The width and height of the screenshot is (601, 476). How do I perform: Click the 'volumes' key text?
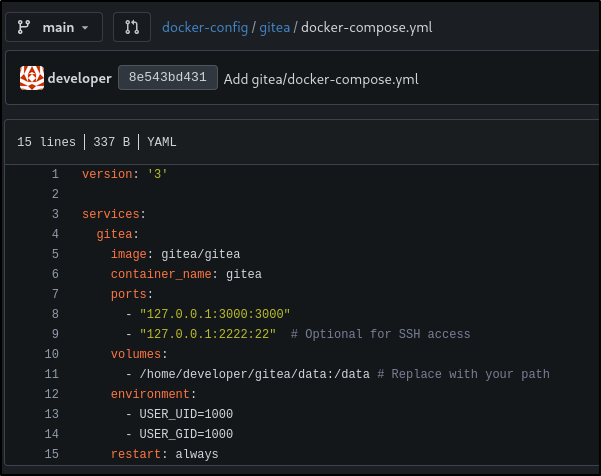pyautogui.click(x=136, y=354)
